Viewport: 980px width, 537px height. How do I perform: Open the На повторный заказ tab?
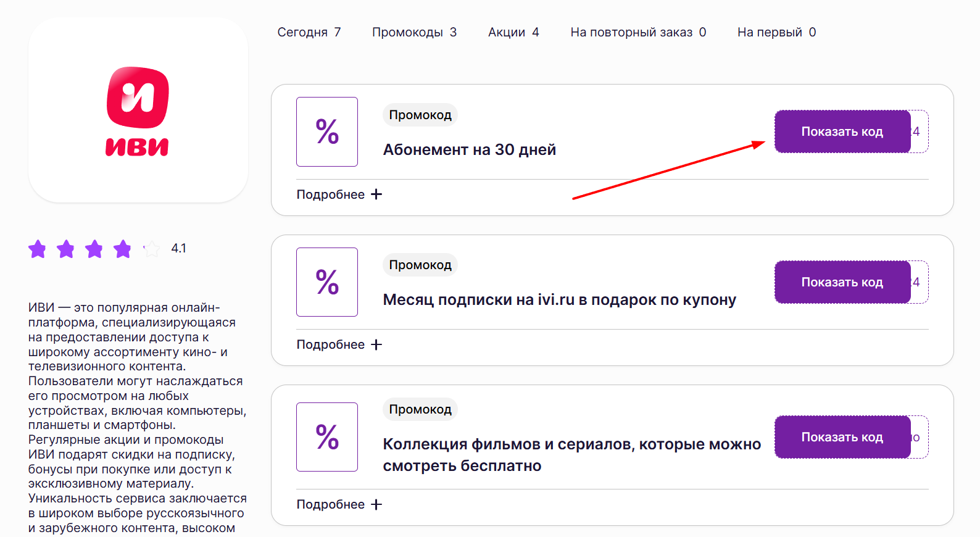click(x=638, y=32)
